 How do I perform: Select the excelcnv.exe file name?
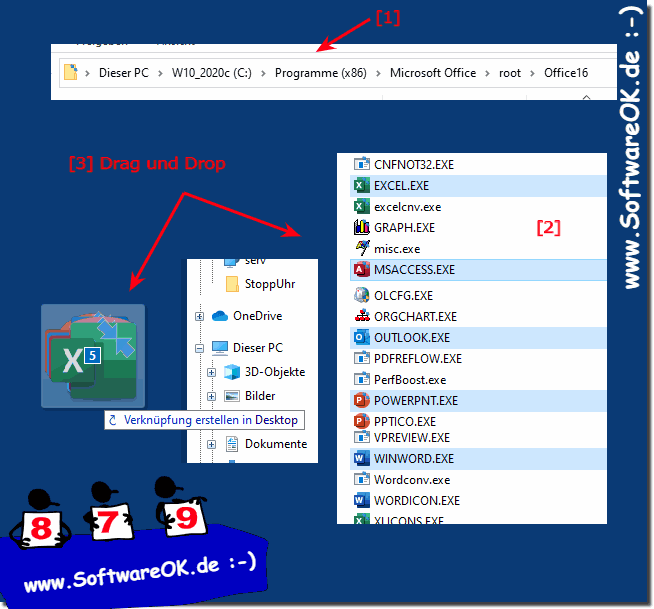tap(407, 206)
